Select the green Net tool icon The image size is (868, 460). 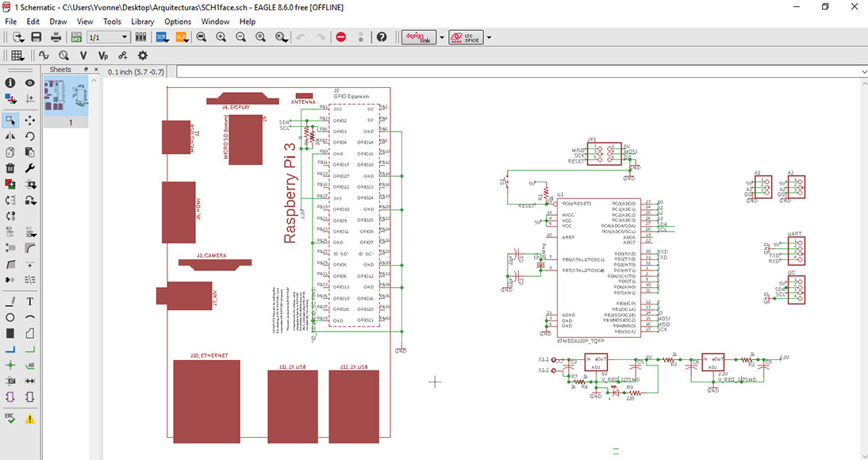click(30, 349)
